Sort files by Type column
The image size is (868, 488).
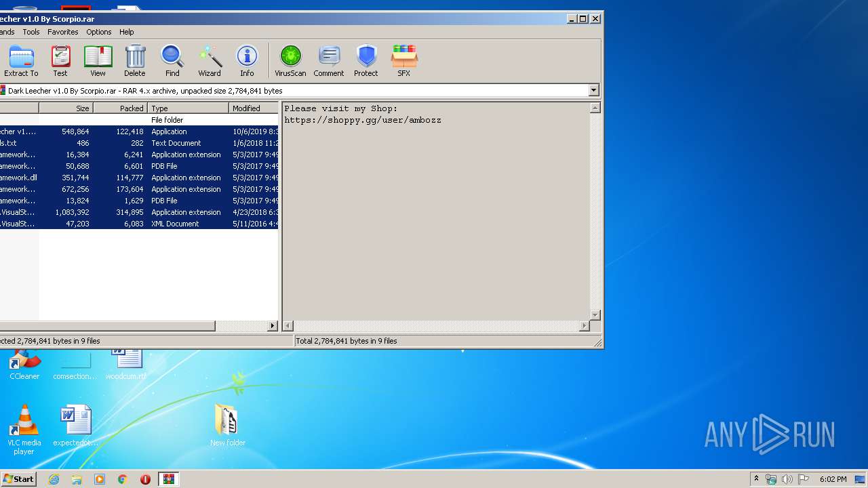pos(188,108)
